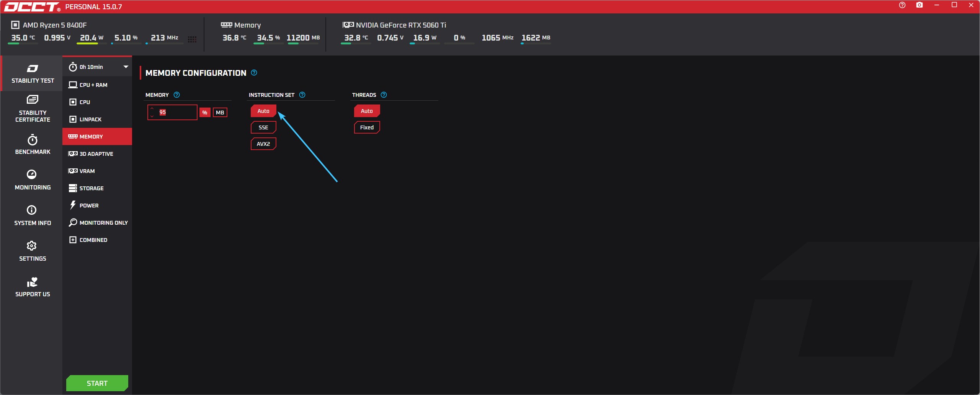980x395 pixels.
Task: Open Settings gear in sidebar
Action: click(x=32, y=246)
